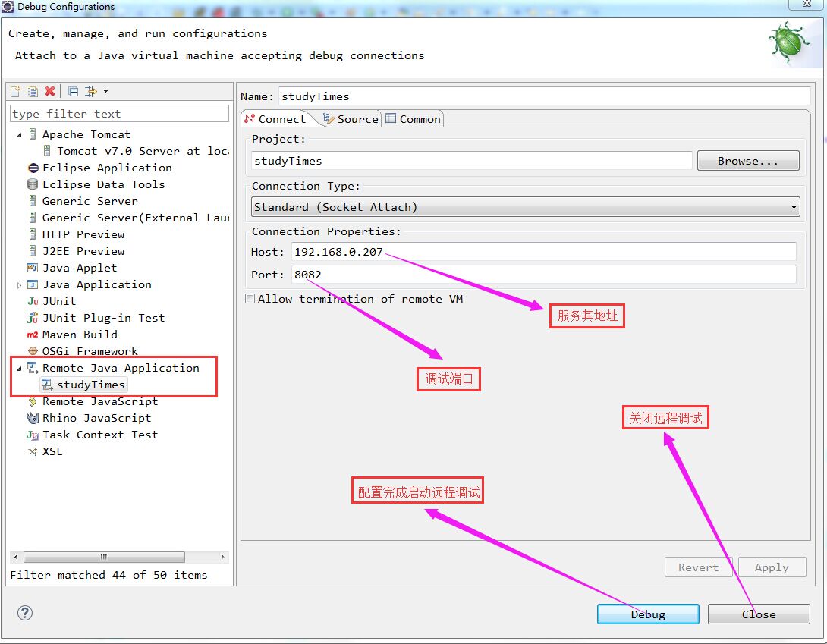Click the Maven Build m2 icon
Screen dimensions: 827x644
(x=33, y=335)
